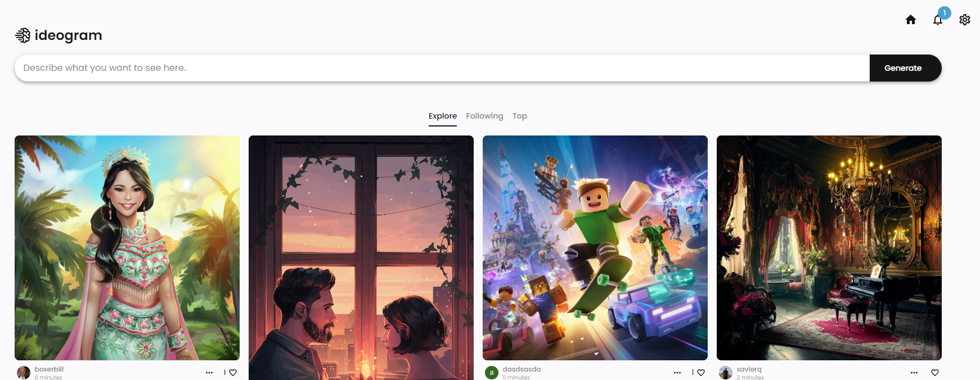Like dasdsasda's Roblox-style image
The height and width of the screenshot is (380, 980).
click(x=701, y=373)
